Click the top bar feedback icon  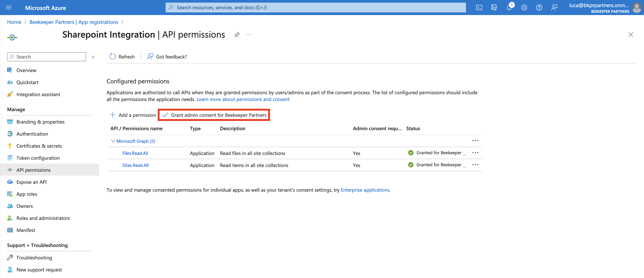click(x=554, y=8)
